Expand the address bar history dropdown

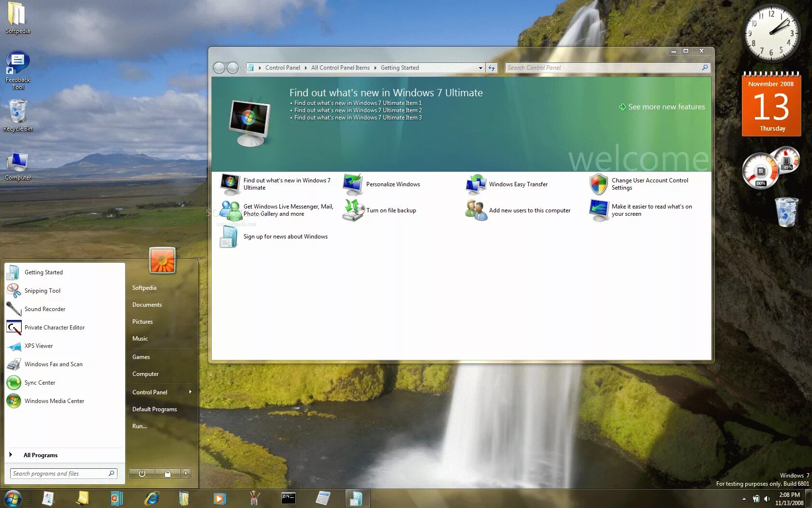point(480,68)
